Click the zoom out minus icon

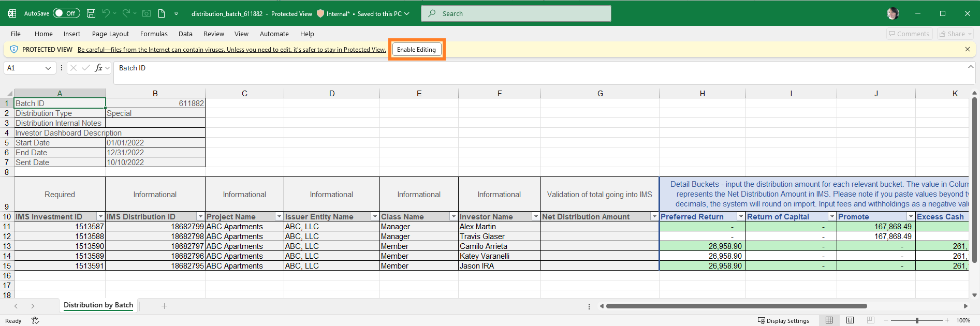coord(886,320)
